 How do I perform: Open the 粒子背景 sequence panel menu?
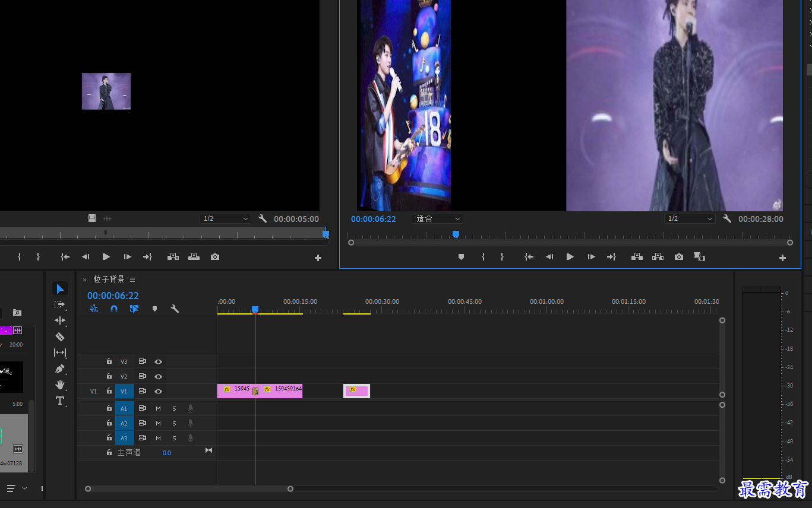point(132,280)
